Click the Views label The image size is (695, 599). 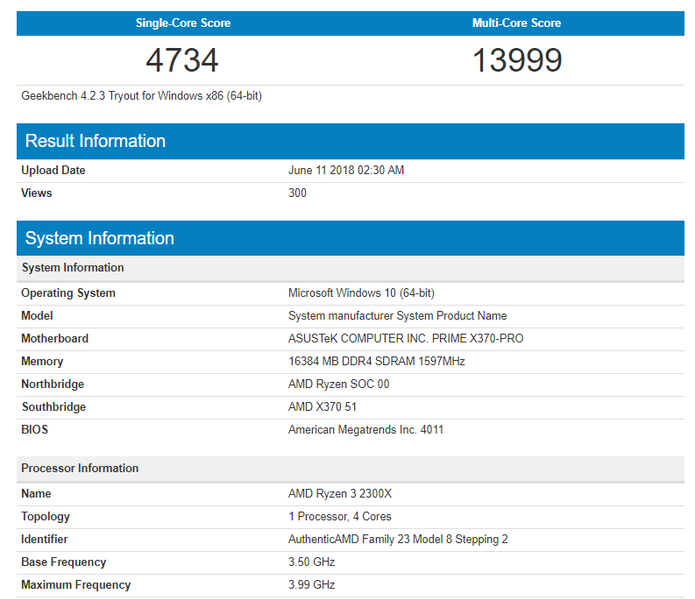[37, 193]
